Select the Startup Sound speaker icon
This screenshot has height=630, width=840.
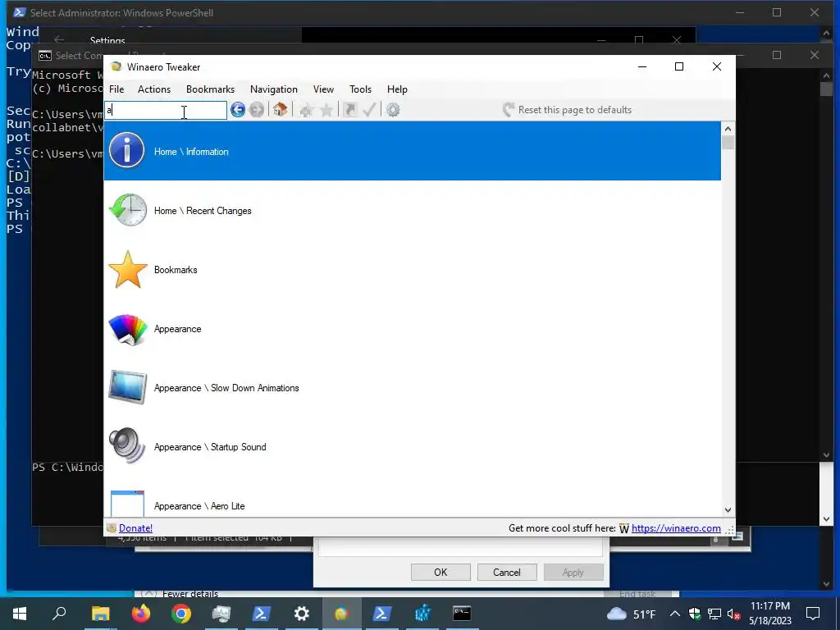(x=127, y=445)
